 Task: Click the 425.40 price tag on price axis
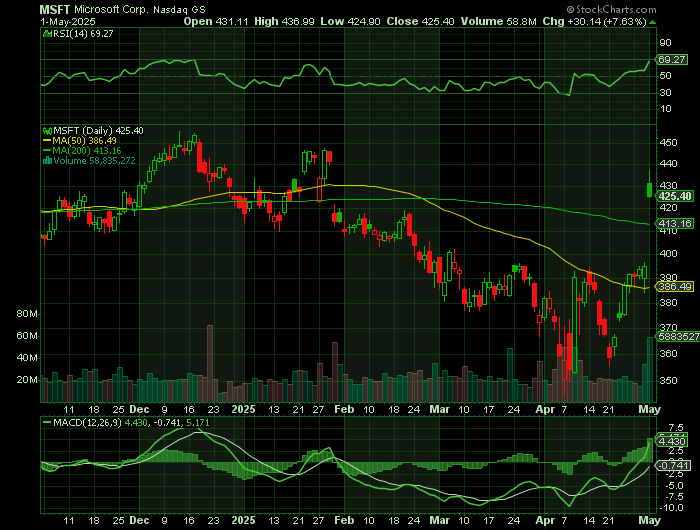pos(675,196)
